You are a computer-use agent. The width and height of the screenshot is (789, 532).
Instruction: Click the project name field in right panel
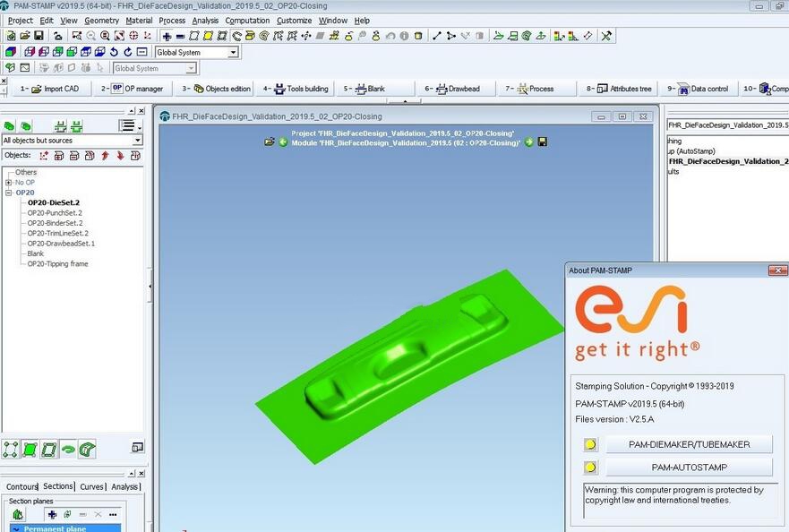[x=727, y=124]
